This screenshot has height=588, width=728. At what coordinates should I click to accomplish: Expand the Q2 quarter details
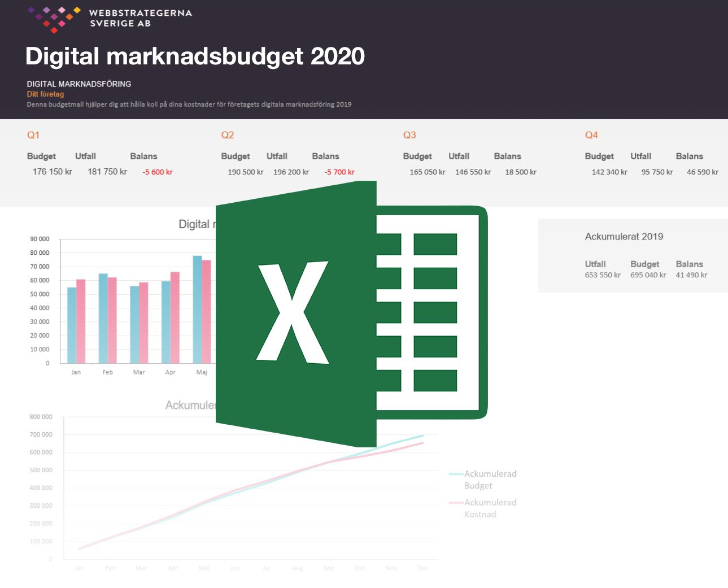click(x=228, y=134)
